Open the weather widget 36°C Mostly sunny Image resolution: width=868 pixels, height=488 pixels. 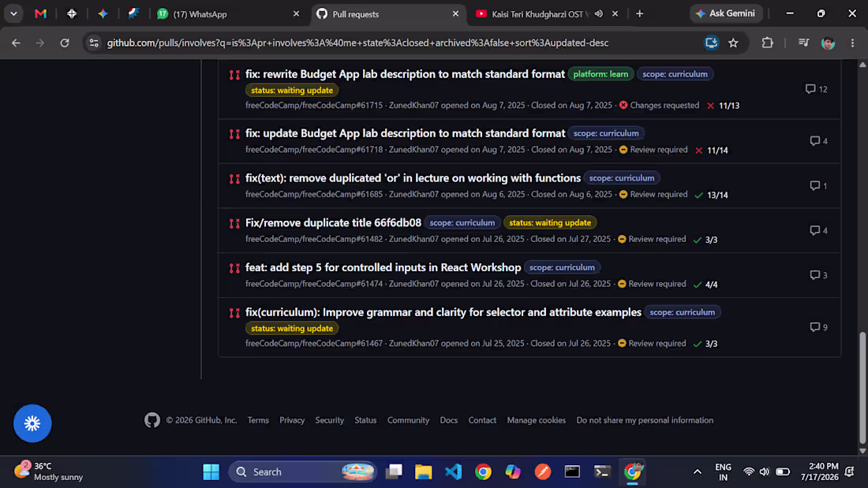point(49,471)
